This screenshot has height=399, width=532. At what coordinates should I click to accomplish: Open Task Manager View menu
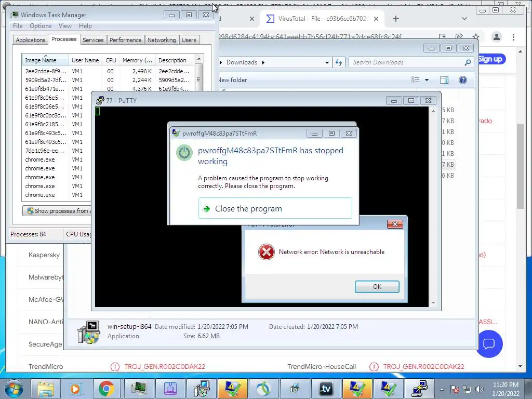pyautogui.click(x=65, y=26)
